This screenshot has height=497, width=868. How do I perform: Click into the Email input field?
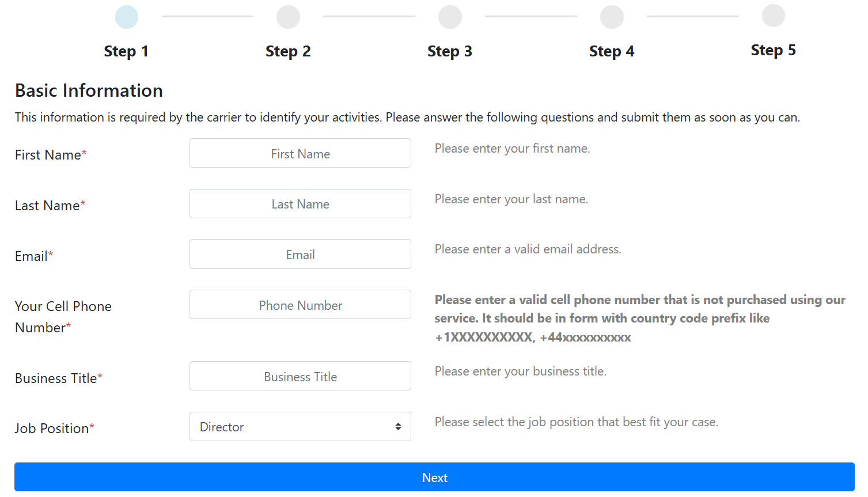click(300, 254)
